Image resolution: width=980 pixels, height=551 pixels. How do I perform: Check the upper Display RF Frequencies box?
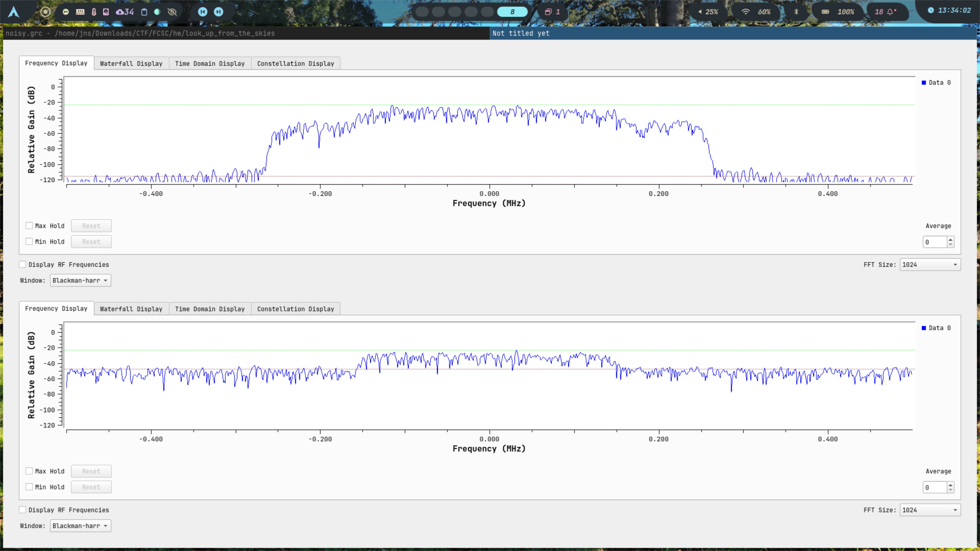click(x=23, y=264)
